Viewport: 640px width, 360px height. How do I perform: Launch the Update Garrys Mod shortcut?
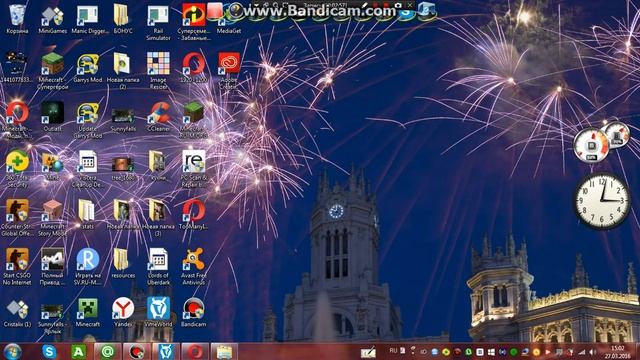point(88,120)
